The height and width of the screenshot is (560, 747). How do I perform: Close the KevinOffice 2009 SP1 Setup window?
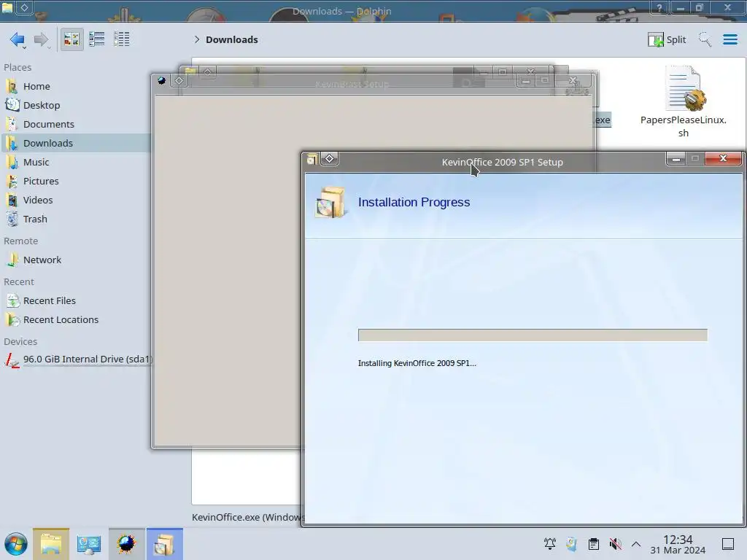click(723, 158)
